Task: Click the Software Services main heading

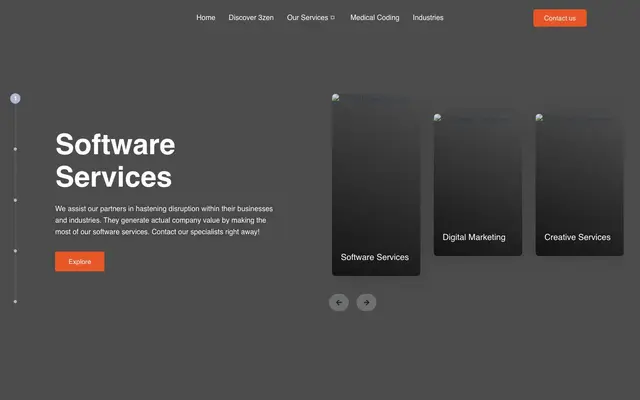Action: click(116, 160)
